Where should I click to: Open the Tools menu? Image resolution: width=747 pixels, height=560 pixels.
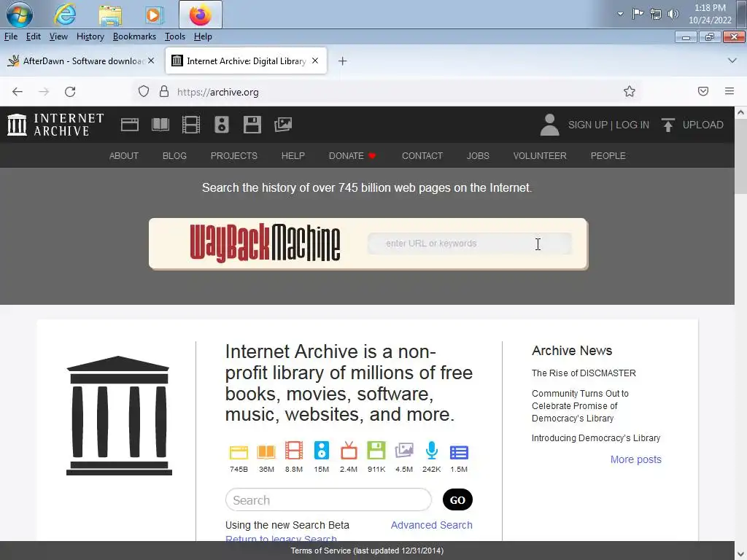coord(175,36)
